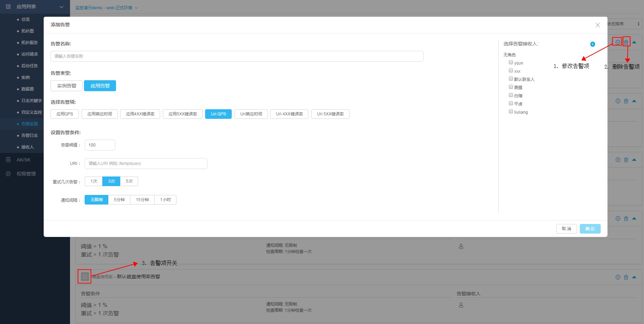Check the 默认联系人 recipient checkbox

511,79
